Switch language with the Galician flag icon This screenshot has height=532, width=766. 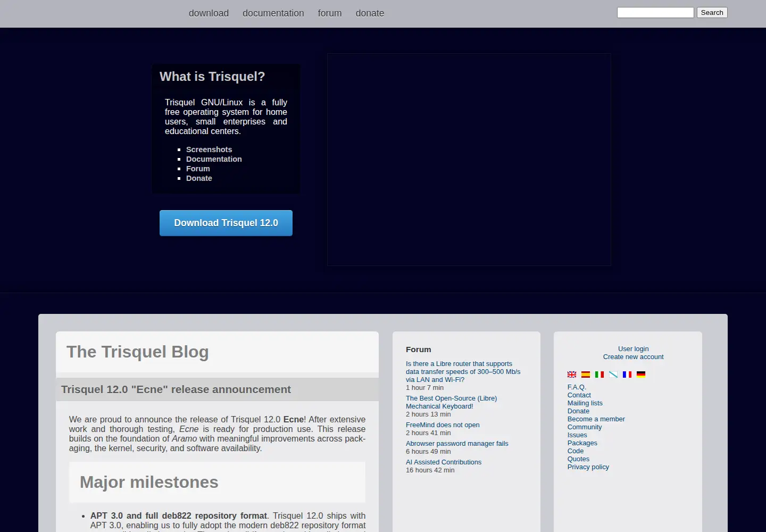click(613, 375)
